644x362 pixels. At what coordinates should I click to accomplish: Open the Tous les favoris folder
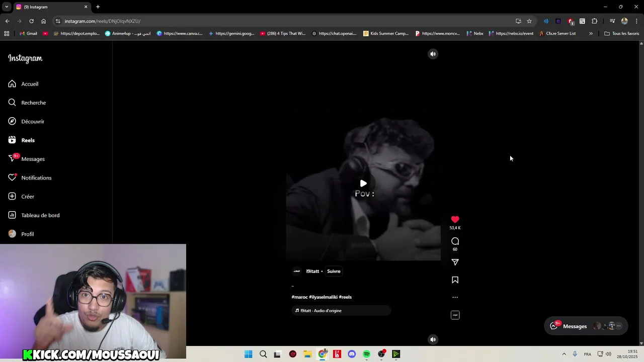pyautogui.click(x=622, y=34)
